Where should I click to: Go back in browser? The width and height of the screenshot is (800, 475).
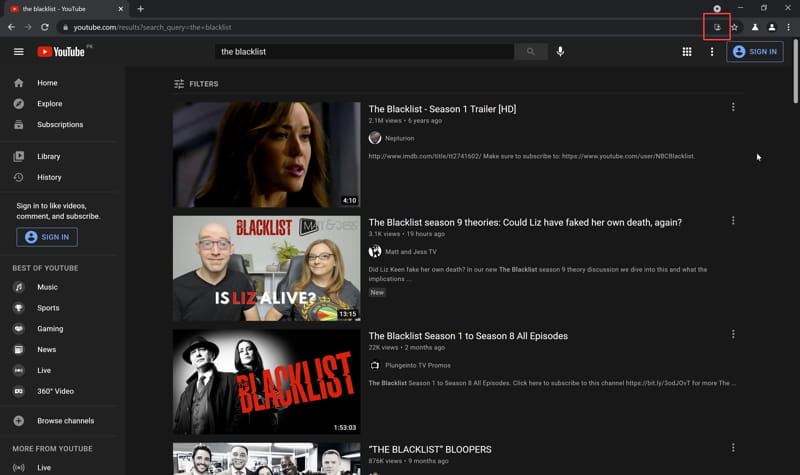pos(11,27)
